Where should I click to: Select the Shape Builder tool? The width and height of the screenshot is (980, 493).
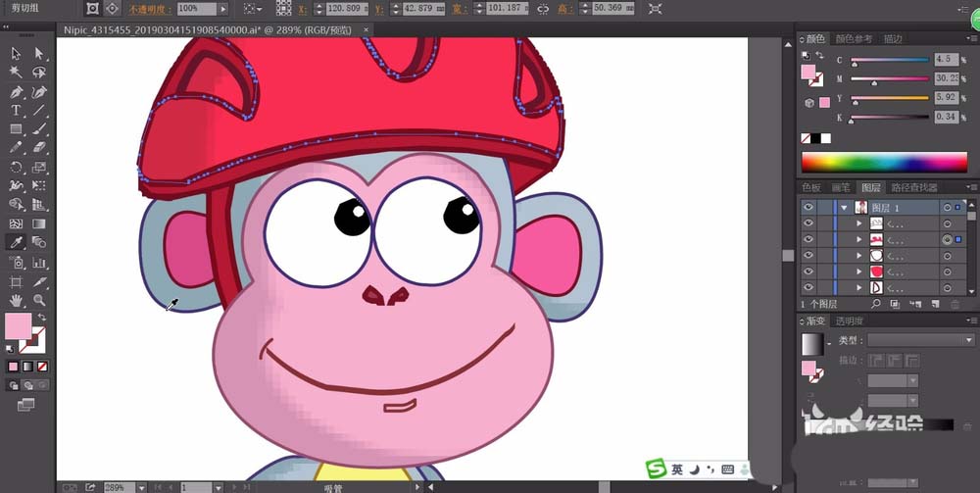(17, 204)
